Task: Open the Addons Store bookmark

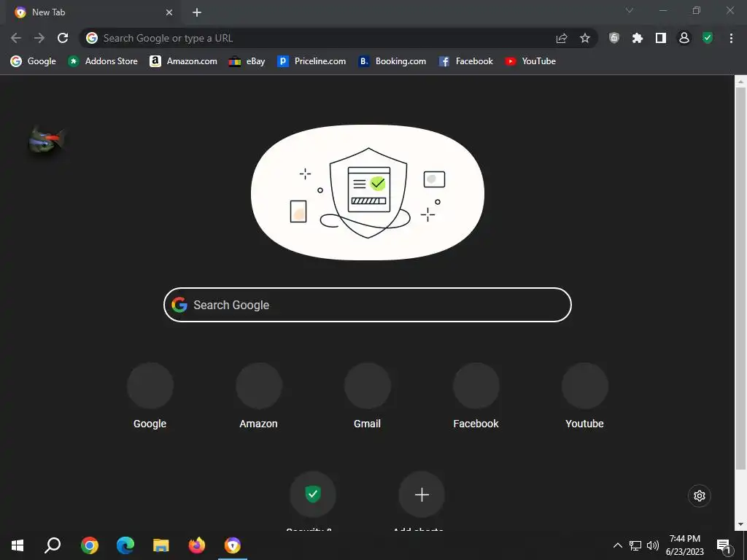Action: 103,61
